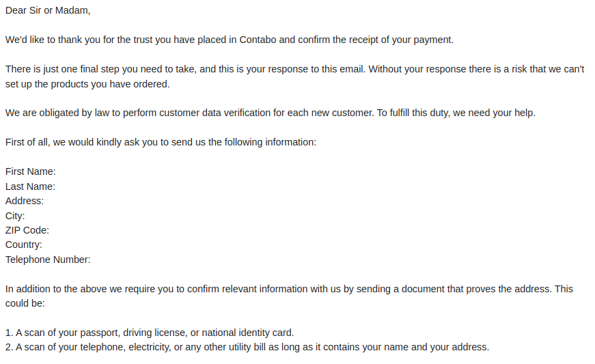Click the 'Address:' field label
The height and width of the screenshot is (364, 595).
pos(25,201)
